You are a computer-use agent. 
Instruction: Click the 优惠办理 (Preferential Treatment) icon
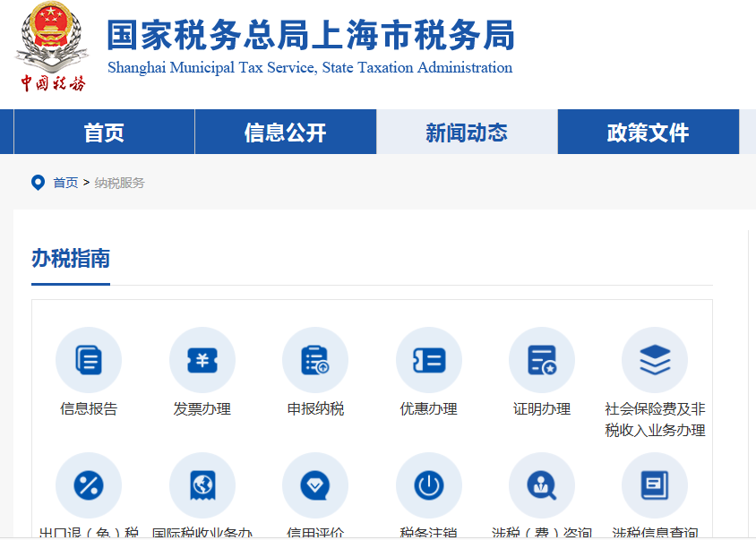(x=429, y=359)
